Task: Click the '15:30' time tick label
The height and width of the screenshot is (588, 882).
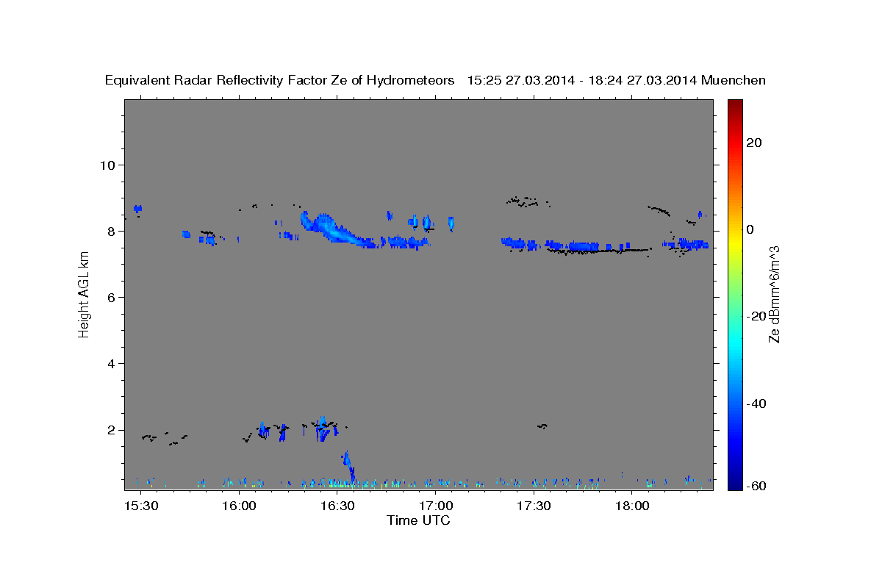Action: (x=140, y=506)
